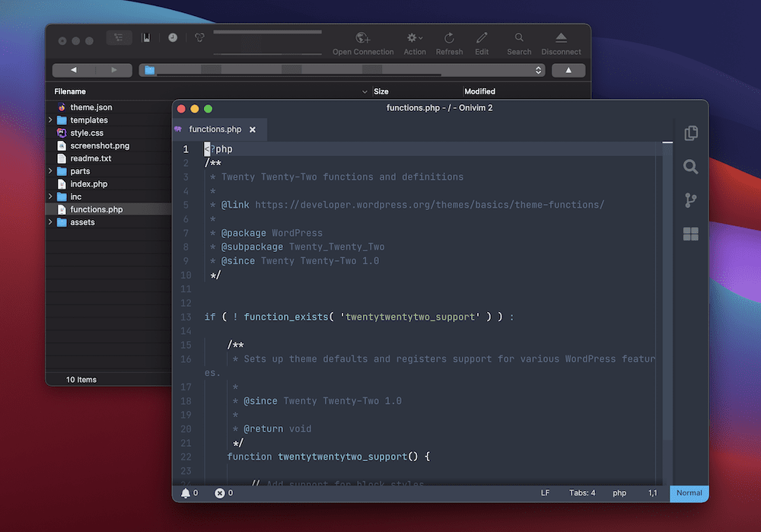The image size is (761, 532).
Task: Click the Edit pencil toolbar button
Action: tap(482, 43)
